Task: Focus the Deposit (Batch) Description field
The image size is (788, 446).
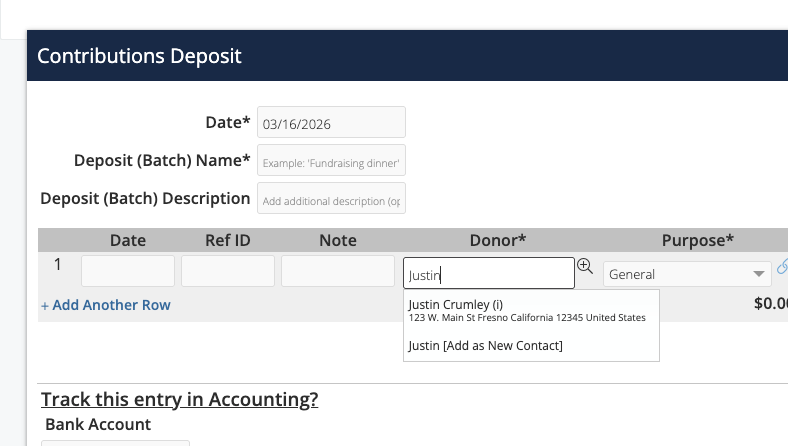Action: coord(331,199)
